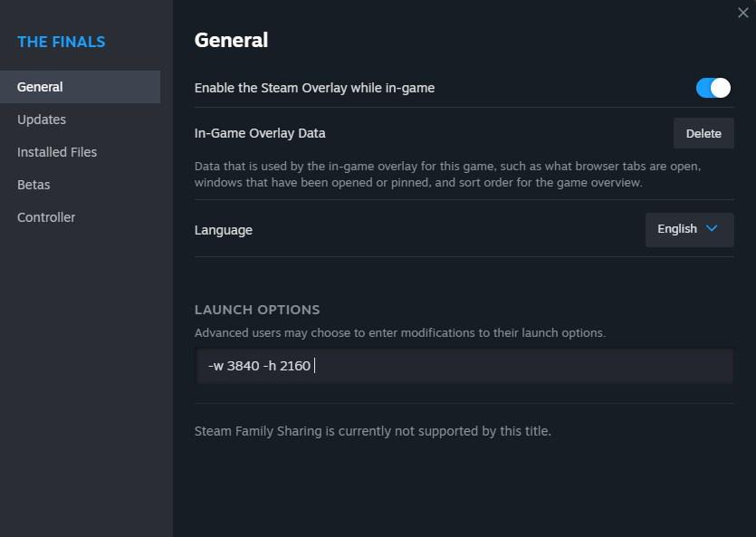Viewport: 756px width, 537px height.
Task: Open the Controller settings tab
Action: (46, 217)
